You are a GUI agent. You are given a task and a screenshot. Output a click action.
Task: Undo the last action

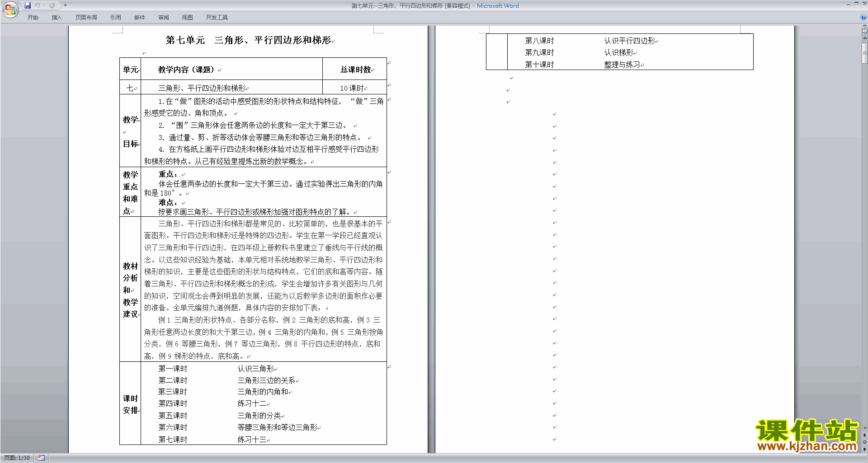click(x=38, y=5)
